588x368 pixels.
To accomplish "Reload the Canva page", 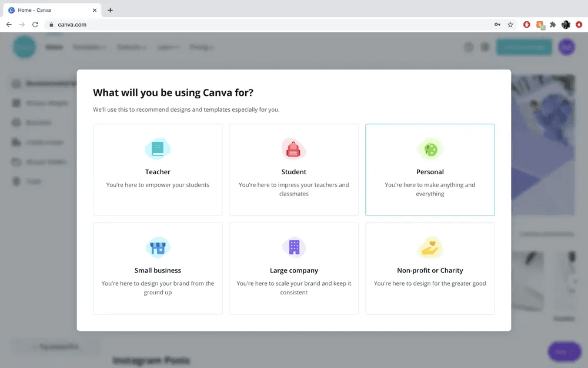I will pyautogui.click(x=35, y=25).
